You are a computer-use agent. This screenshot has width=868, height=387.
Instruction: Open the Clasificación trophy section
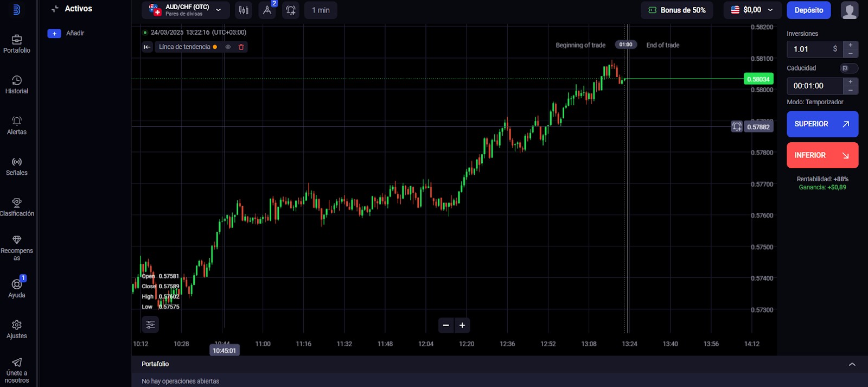(x=17, y=207)
